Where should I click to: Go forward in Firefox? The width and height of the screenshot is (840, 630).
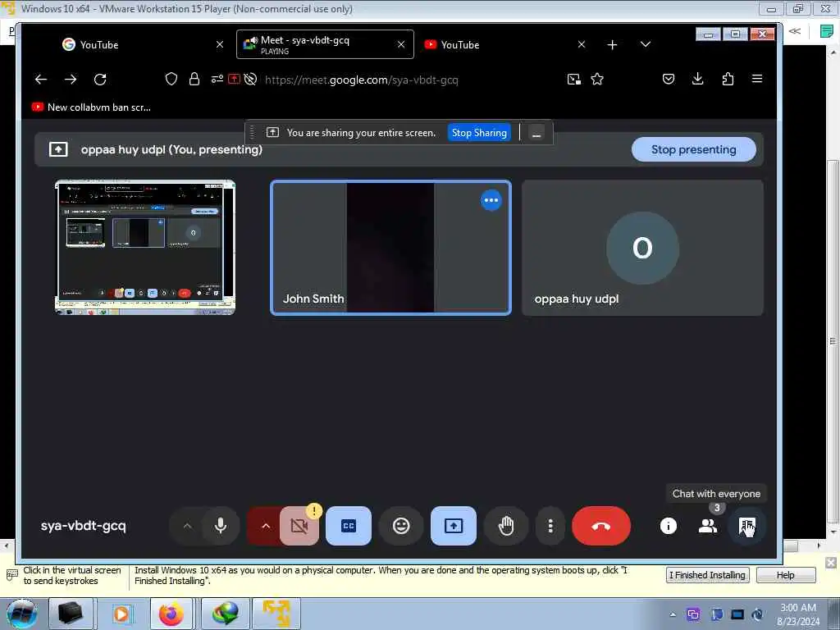[x=71, y=80]
